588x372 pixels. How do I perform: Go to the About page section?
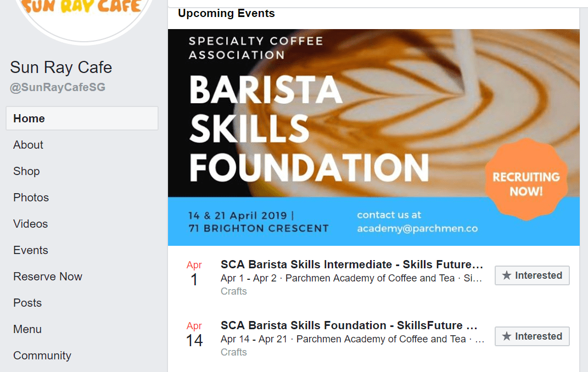[x=28, y=145]
